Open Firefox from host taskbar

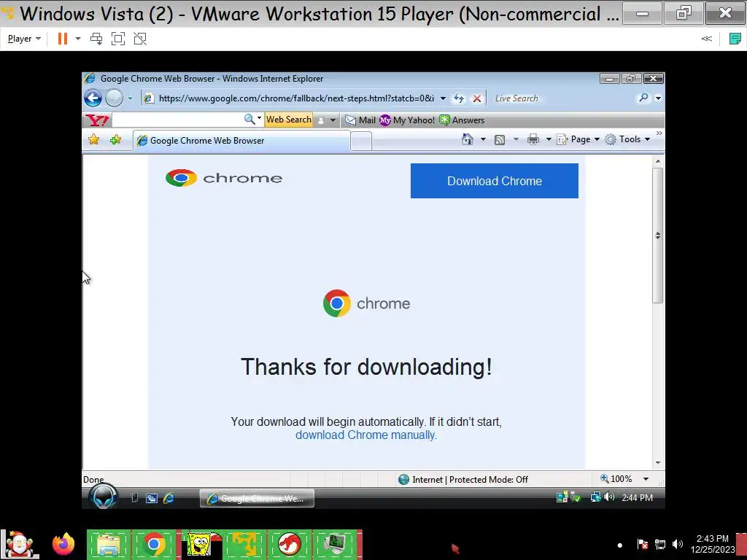click(63, 544)
